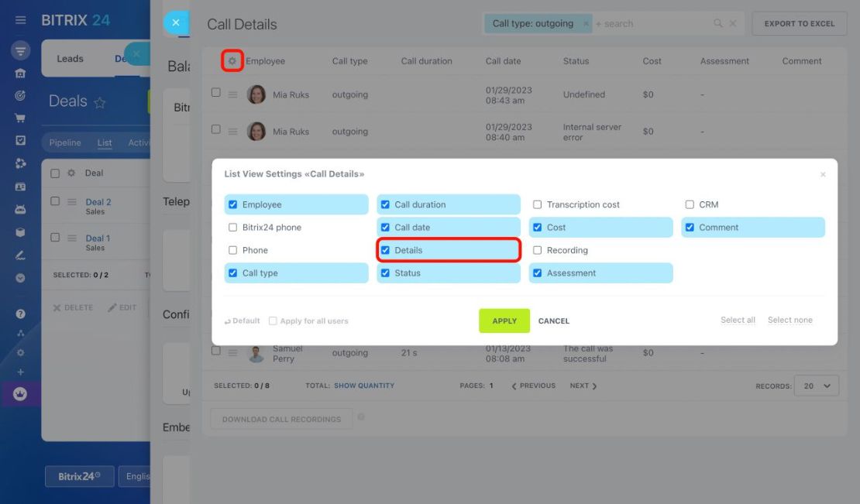Close the Call Details slider with blue X
The width and height of the screenshot is (860, 504).
tap(176, 22)
